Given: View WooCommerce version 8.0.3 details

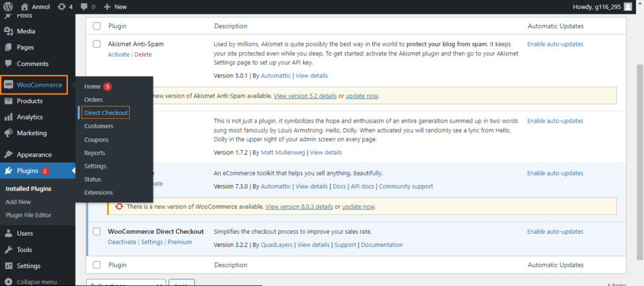Looking at the screenshot, I should tap(299, 206).
